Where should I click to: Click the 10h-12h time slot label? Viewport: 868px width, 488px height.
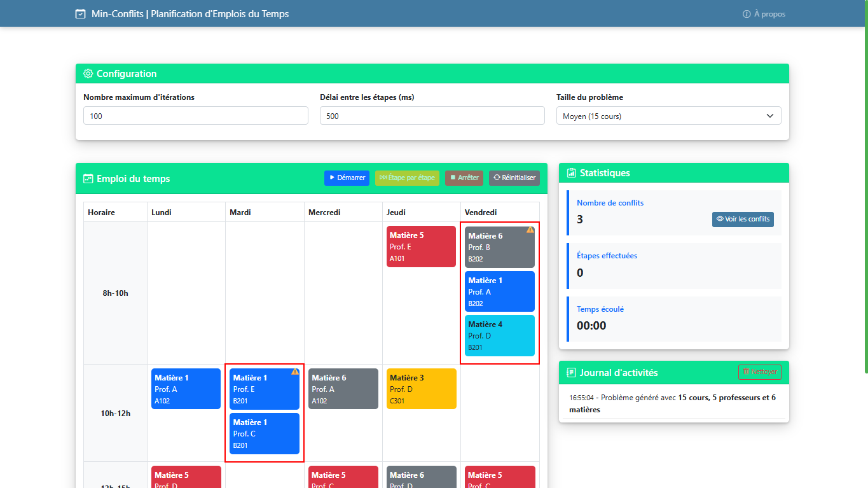tap(116, 414)
